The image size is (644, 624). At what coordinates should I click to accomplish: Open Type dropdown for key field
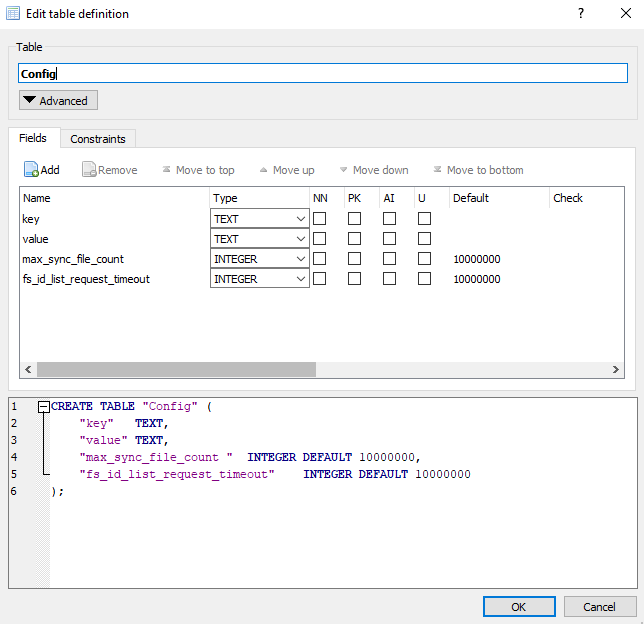300,219
